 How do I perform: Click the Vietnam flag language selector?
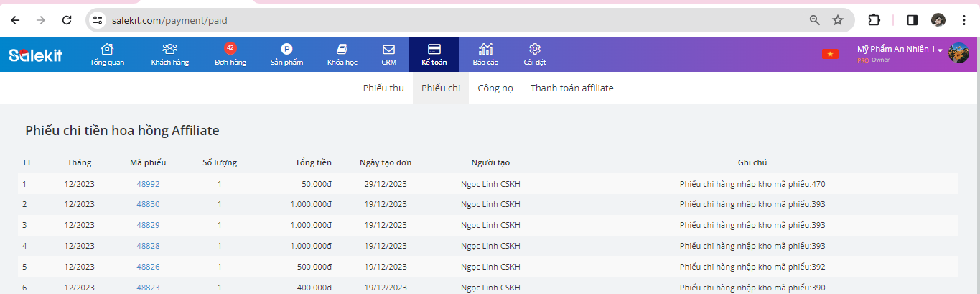click(x=830, y=54)
